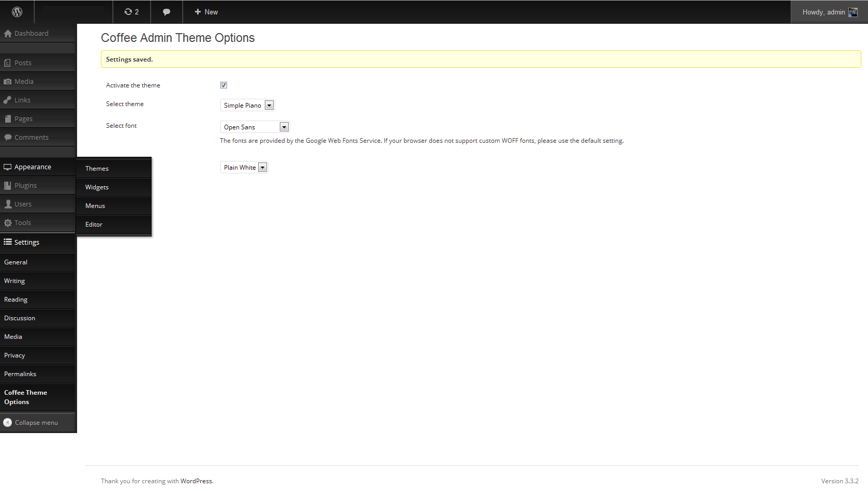Screen dimensions: 868x491
Task: Open the Pages menu label
Action: 24,119
